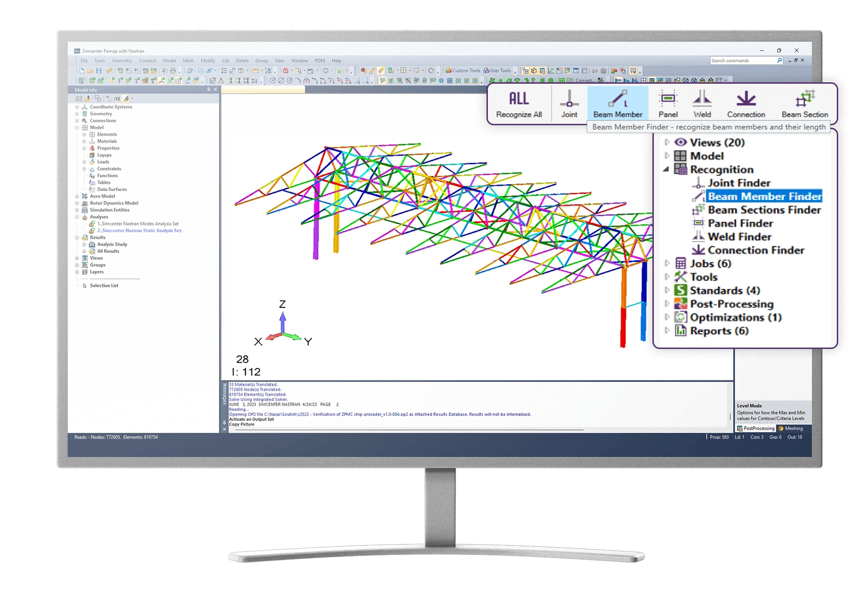Screen dimensions: 868x593
Task: Click the 'Ld: 1' status bar entry
Action: (739, 437)
